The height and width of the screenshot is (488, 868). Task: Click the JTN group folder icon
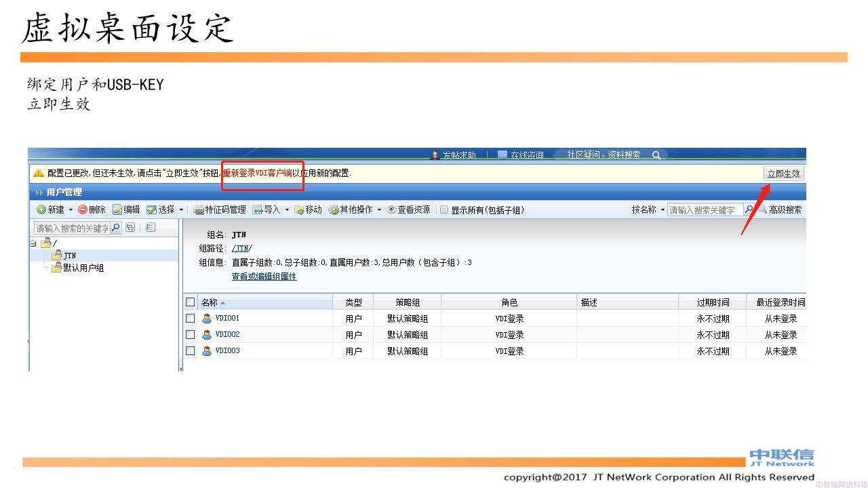[57, 256]
